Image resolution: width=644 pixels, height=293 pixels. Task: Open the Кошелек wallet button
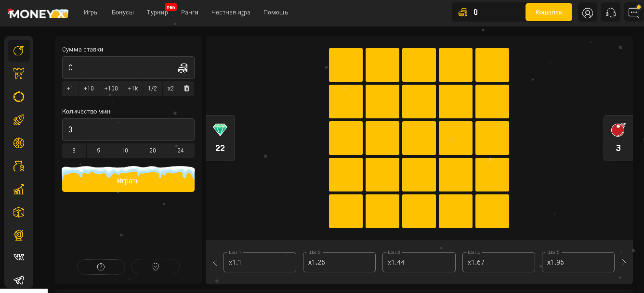click(x=549, y=13)
